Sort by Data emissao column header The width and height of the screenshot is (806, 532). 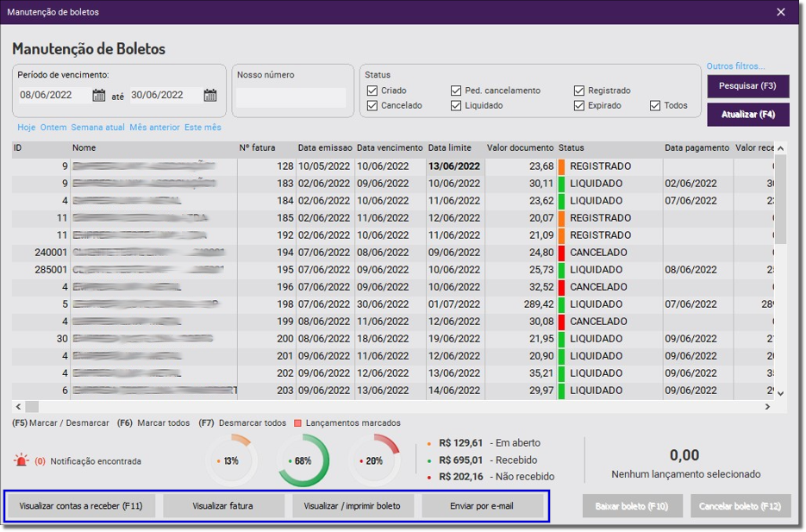click(x=325, y=148)
